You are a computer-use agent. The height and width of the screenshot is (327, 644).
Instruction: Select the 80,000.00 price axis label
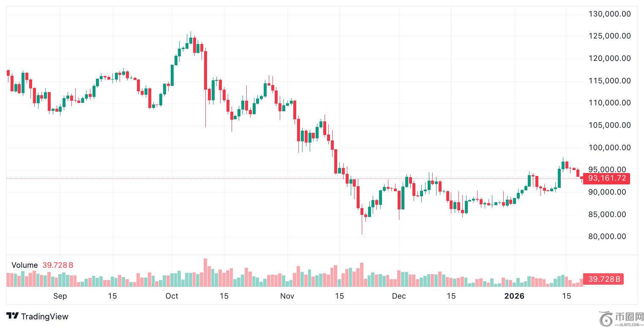[609, 237]
